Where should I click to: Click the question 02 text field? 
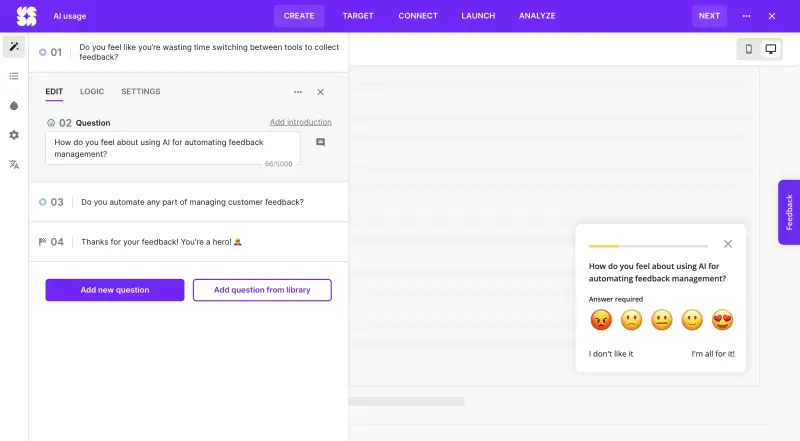coord(173,148)
